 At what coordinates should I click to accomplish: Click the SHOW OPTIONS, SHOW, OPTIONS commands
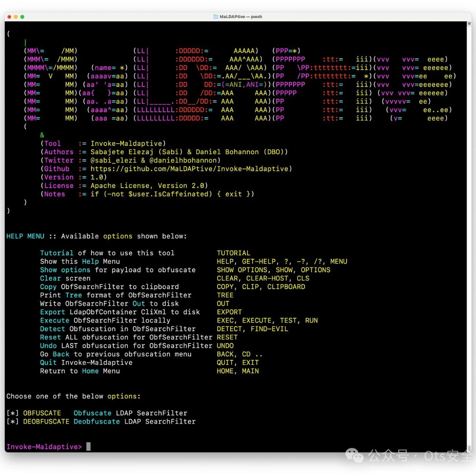point(274,270)
